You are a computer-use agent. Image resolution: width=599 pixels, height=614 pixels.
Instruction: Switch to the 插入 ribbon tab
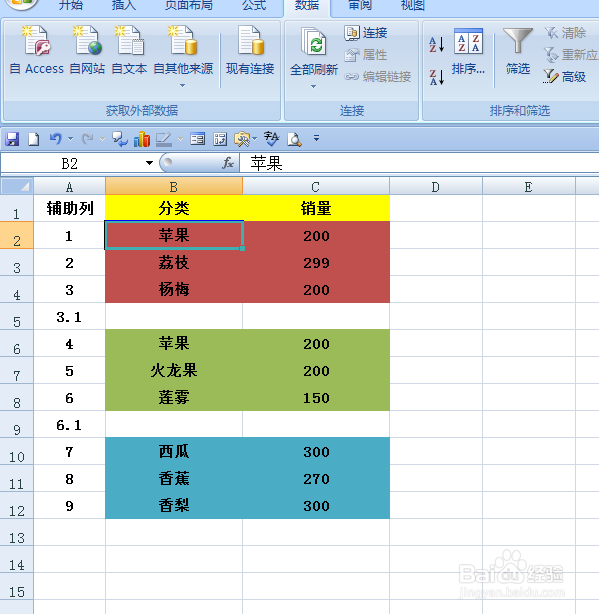pos(124,5)
